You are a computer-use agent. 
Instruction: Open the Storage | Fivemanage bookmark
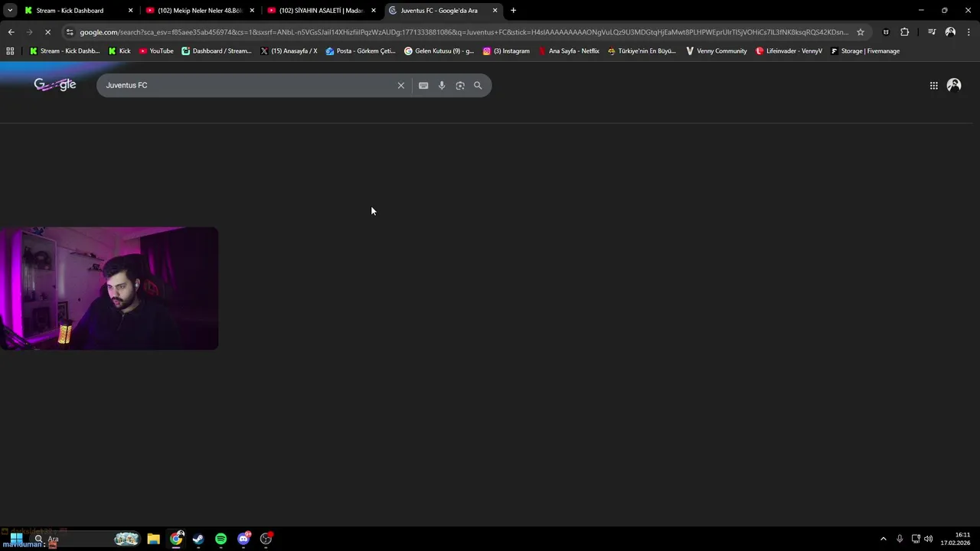click(865, 51)
